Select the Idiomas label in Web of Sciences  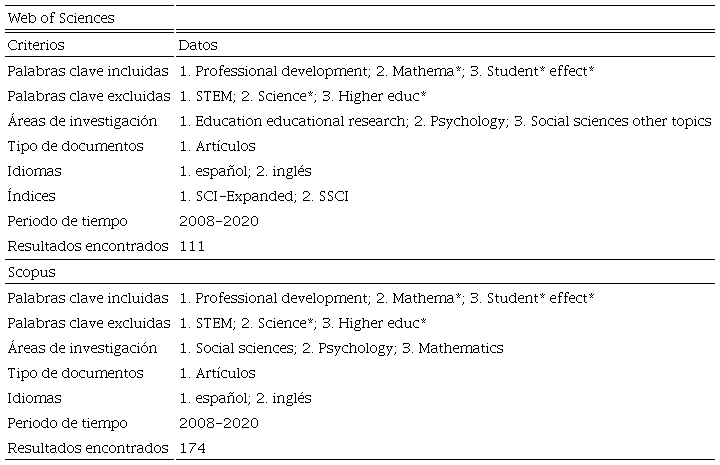34,171
